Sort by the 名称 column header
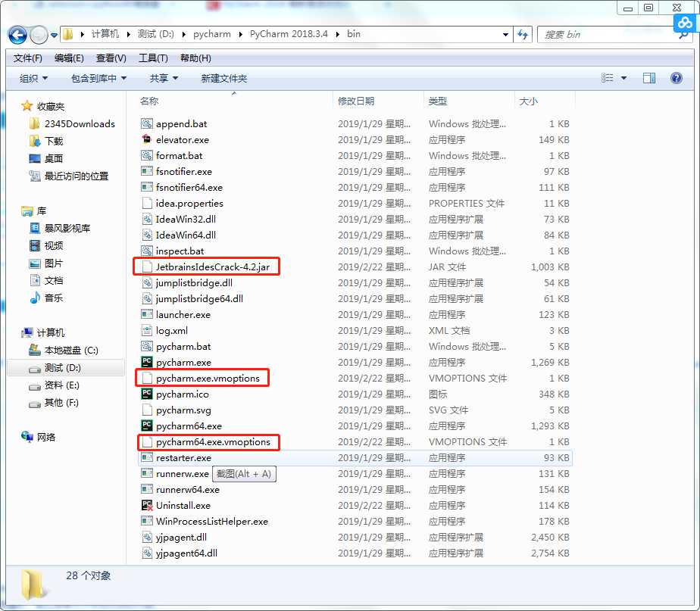Screen dimensions: 700x611 click(149, 101)
